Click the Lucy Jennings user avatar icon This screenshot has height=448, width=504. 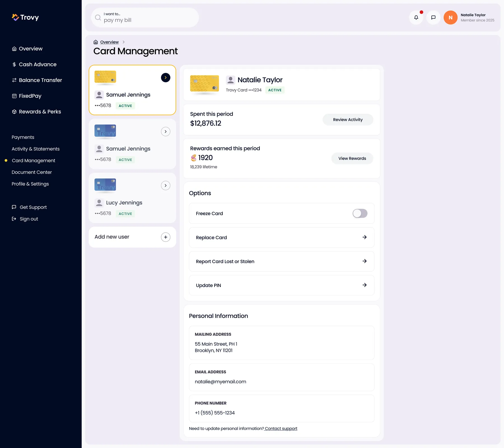99,203
